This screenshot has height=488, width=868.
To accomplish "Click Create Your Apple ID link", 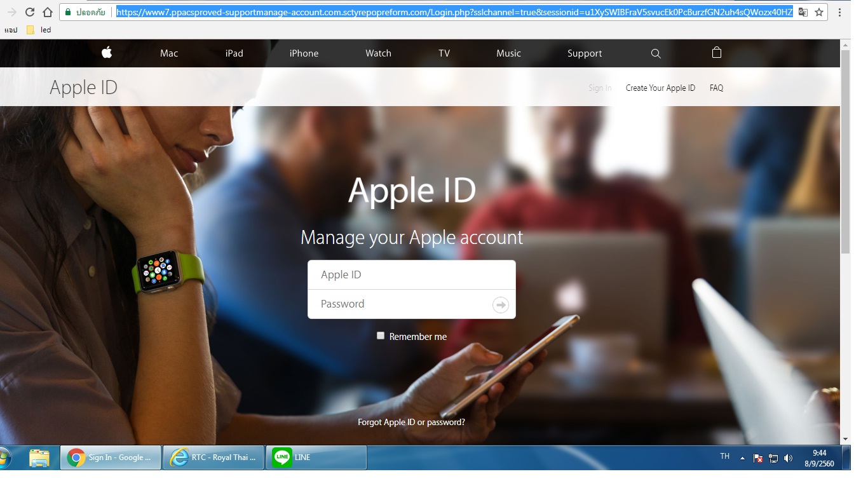I will [660, 88].
